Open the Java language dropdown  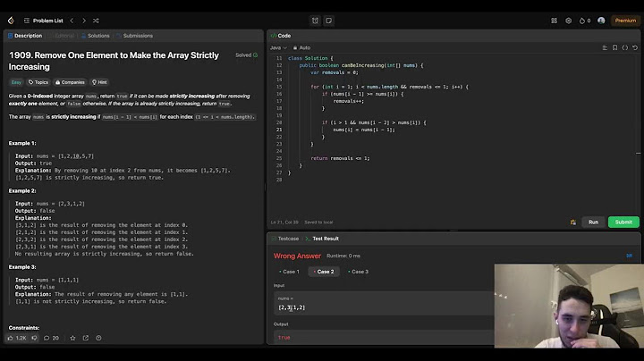[x=278, y=47]
